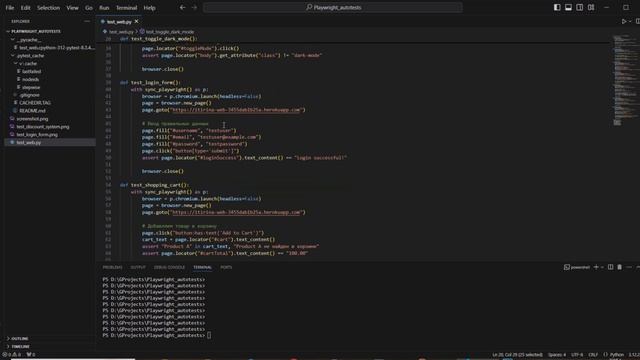Collapse the .pytest_cache folder
Viewport: 640px width, 360px height.
31,56
